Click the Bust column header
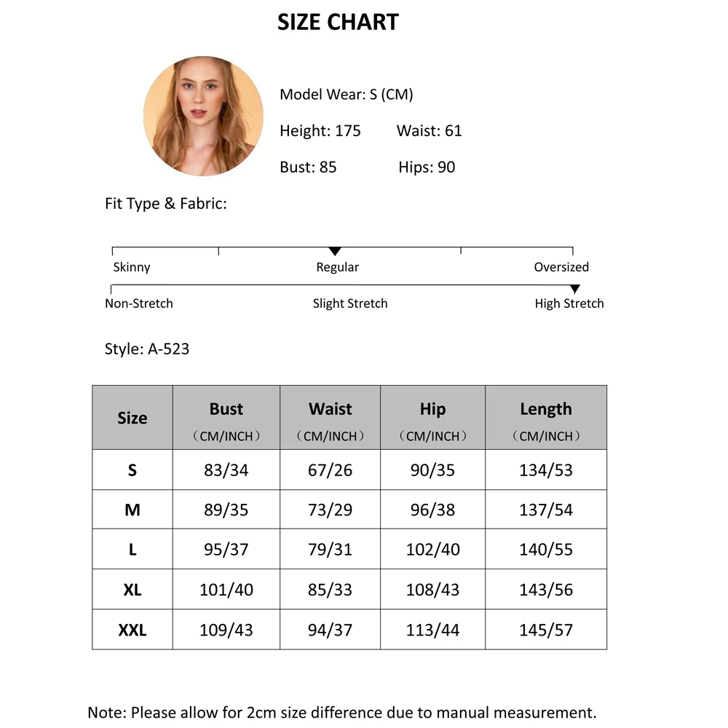This screenshot has width=728, height=728. 226,410
